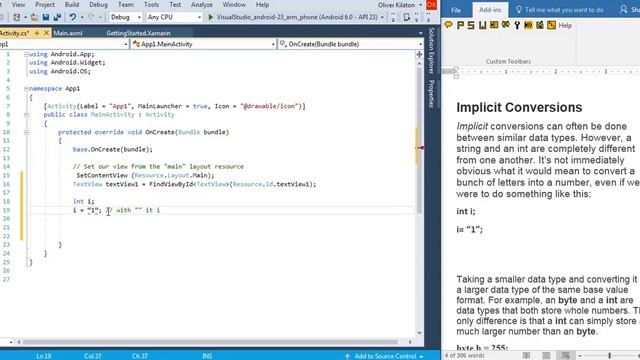Pin the Activity.cs tab
Viewport: 640px width, 360px height.
point(37,33)
